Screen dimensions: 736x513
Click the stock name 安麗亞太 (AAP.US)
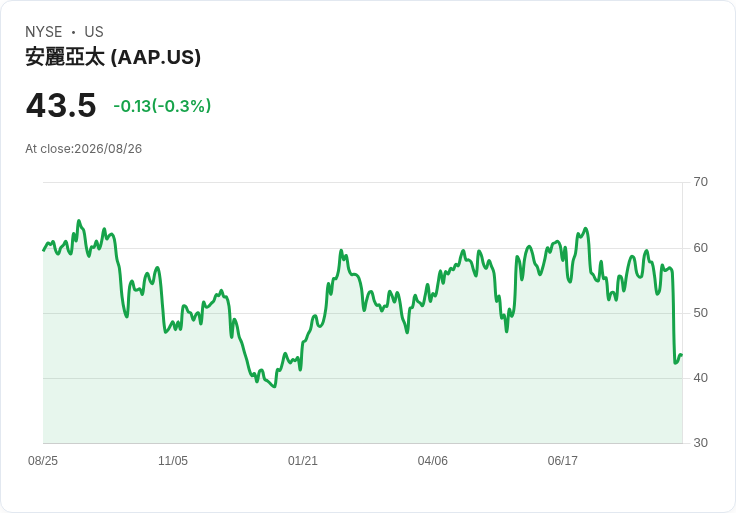(x=113, y=57)
